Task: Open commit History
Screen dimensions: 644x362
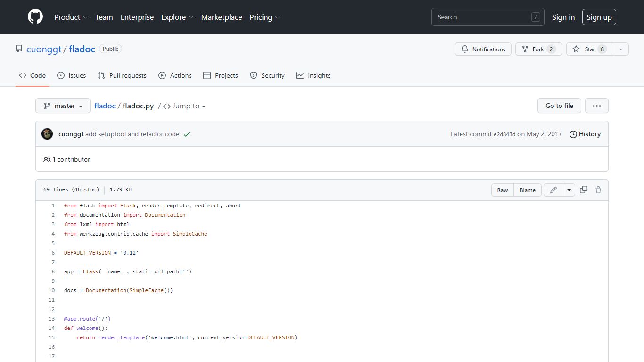Action: click(x=585, y=134)
